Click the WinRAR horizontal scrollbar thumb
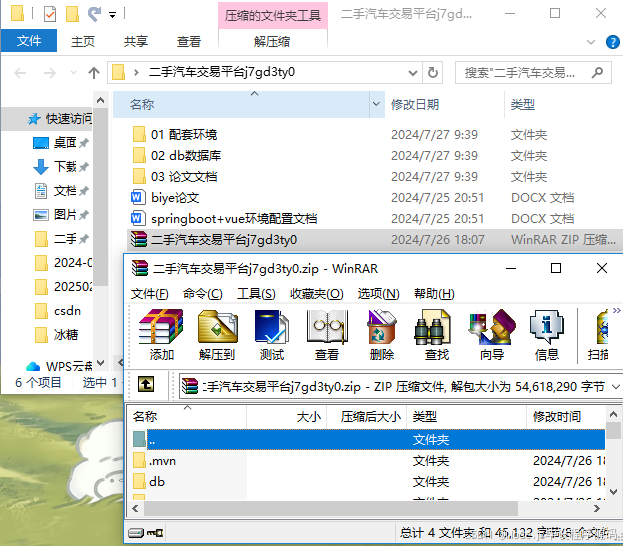Viewport: 623px width, 546px height. 331,508
